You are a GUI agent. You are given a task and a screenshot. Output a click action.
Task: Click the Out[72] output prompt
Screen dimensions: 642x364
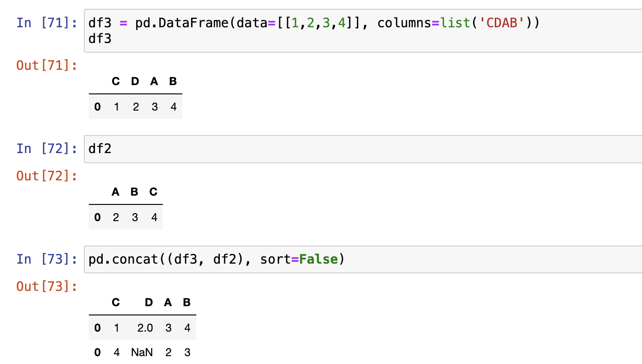[47, 176]
